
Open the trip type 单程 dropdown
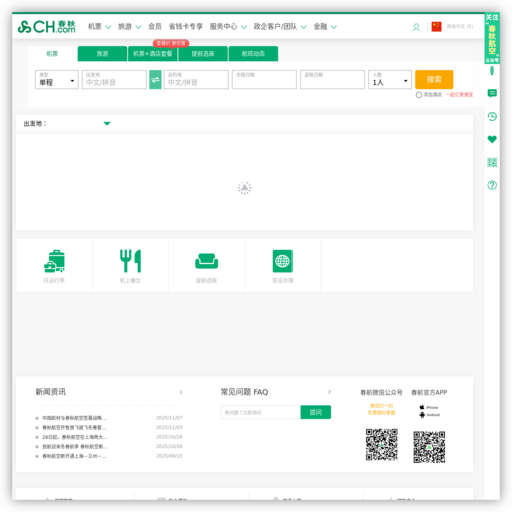[x=57, y=80]
